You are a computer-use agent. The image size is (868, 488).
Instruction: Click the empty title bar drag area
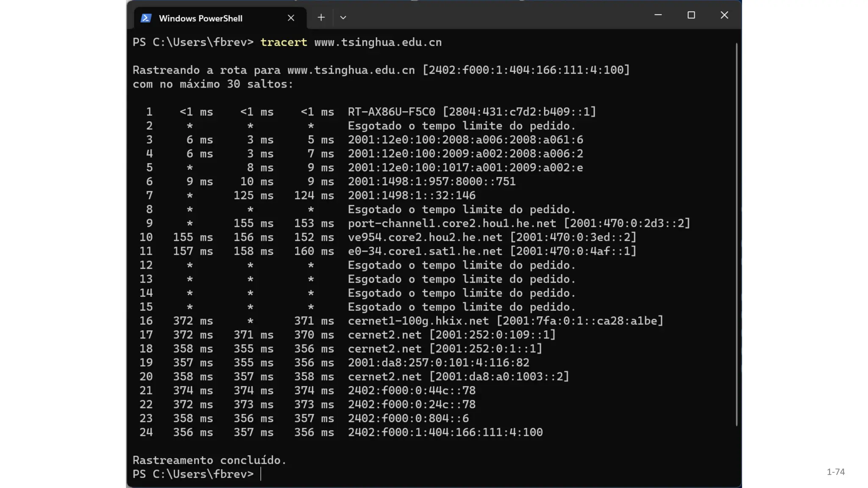(500, 17)
